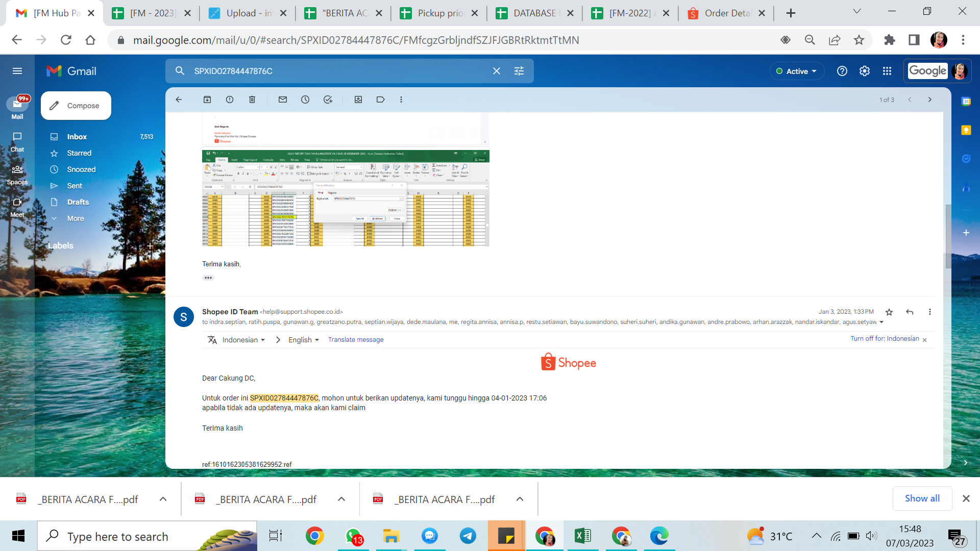980x551 pixels.
Task: Open the Google apps grid
Action: tap(887, 71)
